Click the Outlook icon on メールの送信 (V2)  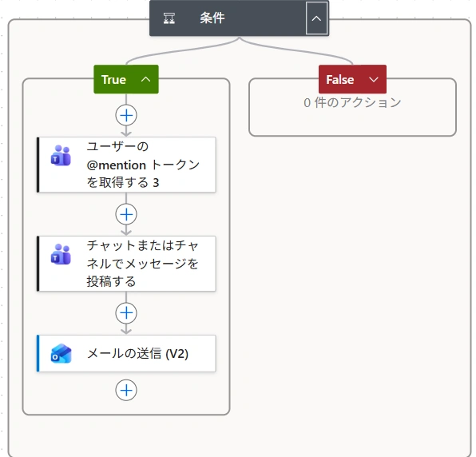click(x=61, y=353)
